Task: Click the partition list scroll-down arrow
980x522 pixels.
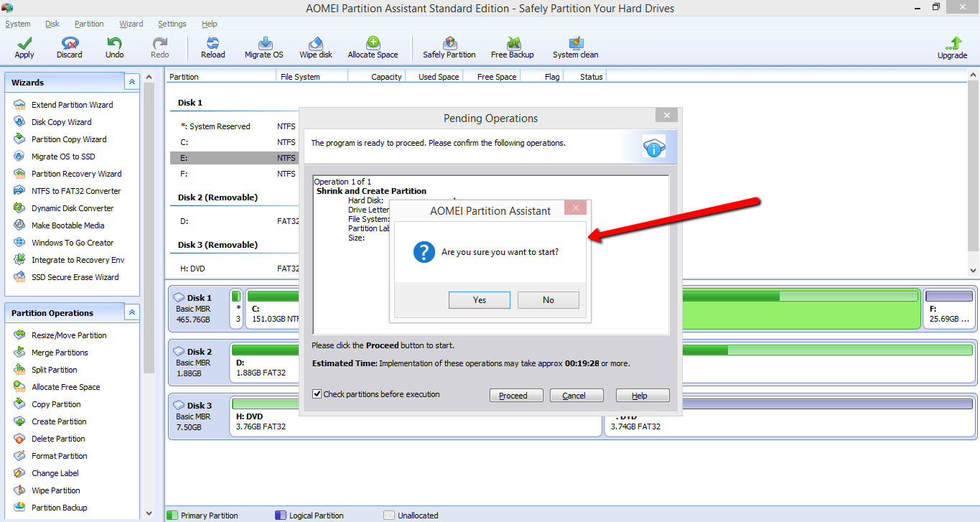Action: point(973,271)
